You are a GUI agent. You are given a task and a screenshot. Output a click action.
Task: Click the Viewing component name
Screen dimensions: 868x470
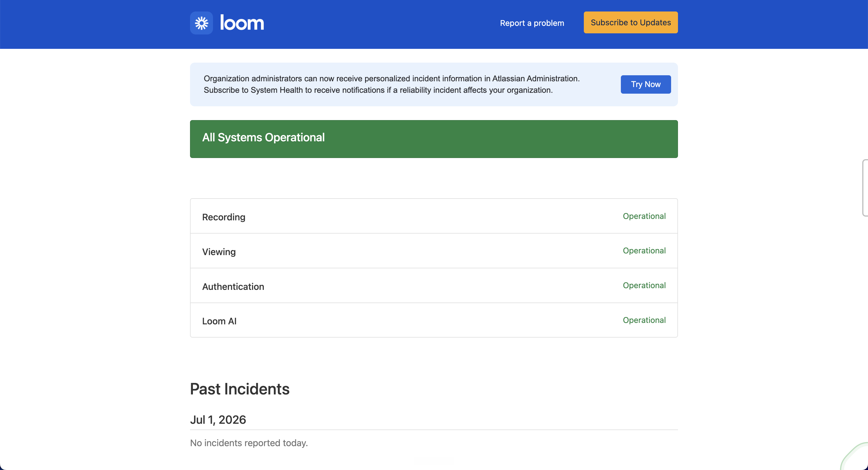[219, 252]
